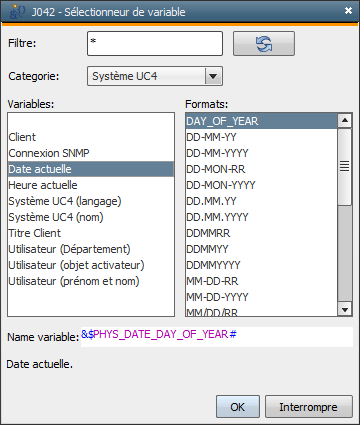Choose DD-MON-RR format
360x425 pixels.
262,169
